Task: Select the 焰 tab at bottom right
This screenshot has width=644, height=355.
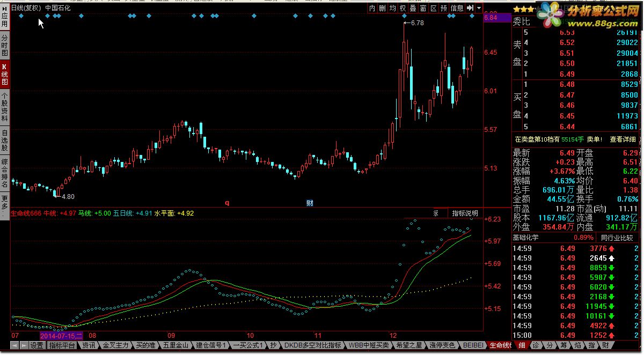Action: [x=577, y=345]
